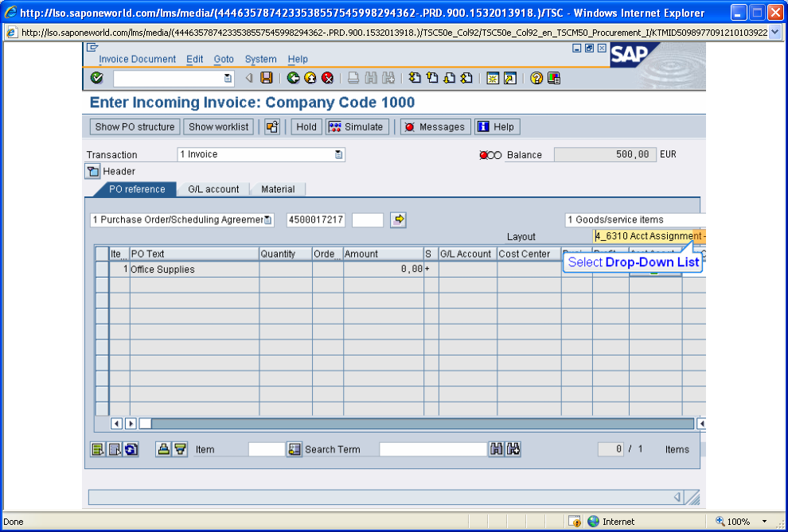Click the binoculars Search icon after Search Term

click(496, 449)
